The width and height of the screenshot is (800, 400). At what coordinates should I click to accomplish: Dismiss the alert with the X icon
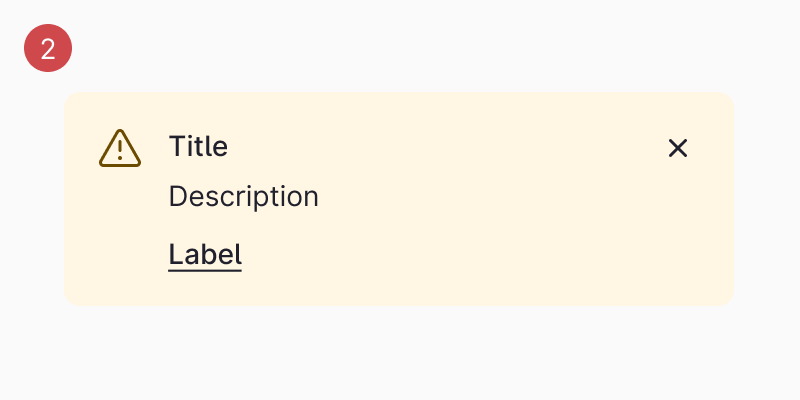(678, 148)
